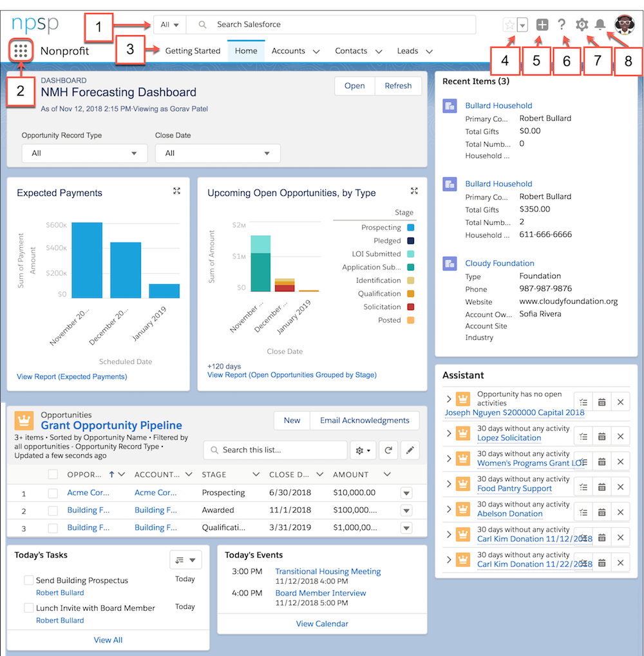Viewport: 644px width, 656px height.
Task: Open the Today's Tasks filter dropdown
Action: 185,560
